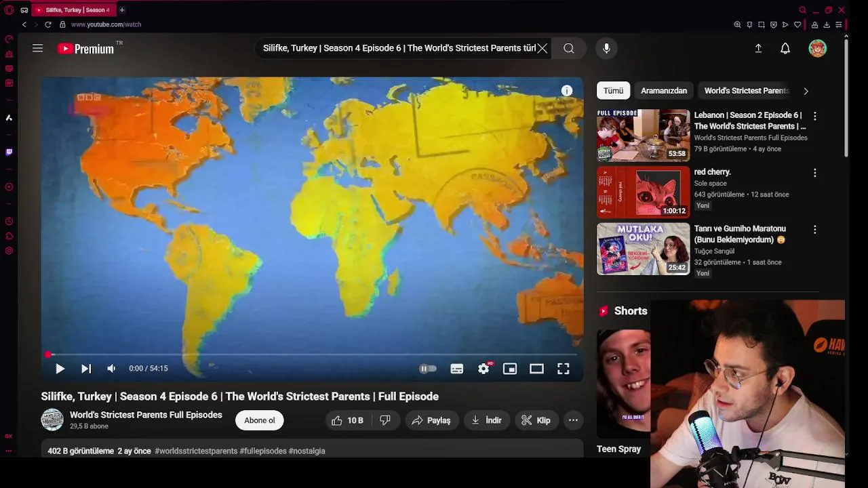Switch to miniplayer mode

[510, 369]
